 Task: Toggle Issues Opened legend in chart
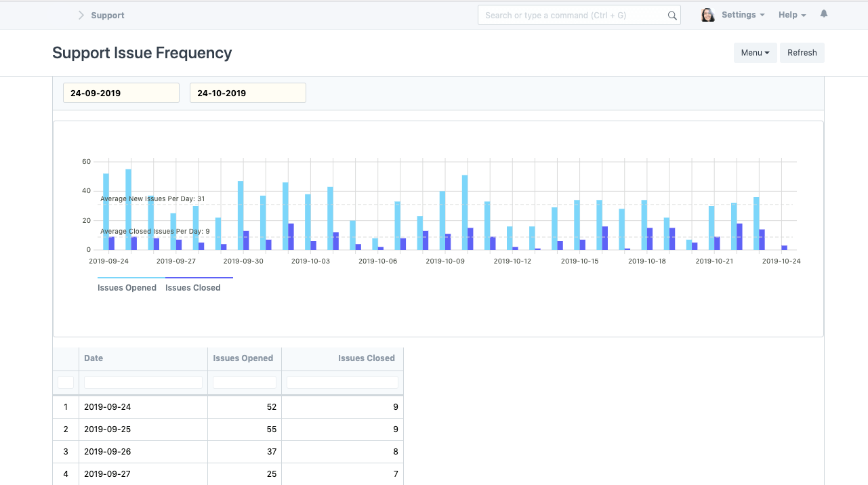[127, 287]
